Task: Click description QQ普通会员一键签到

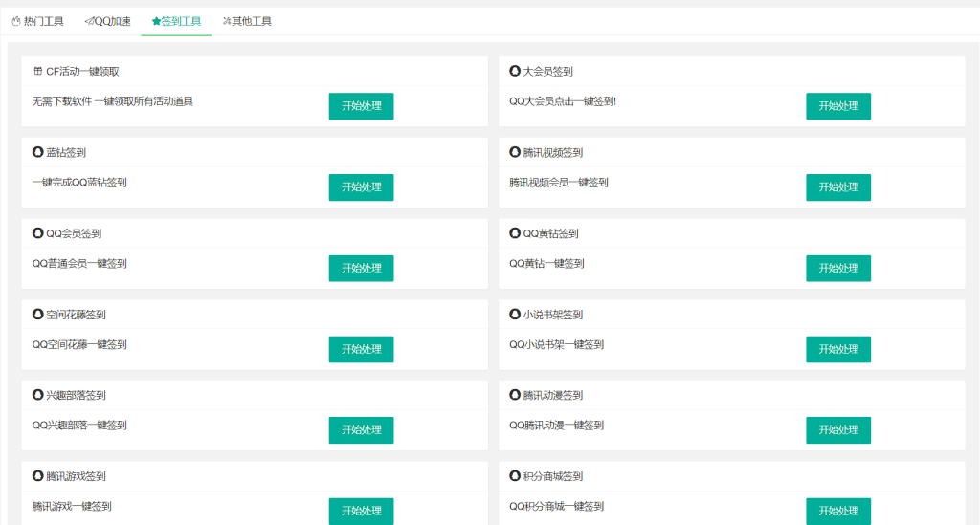Action: coord(79,263)
